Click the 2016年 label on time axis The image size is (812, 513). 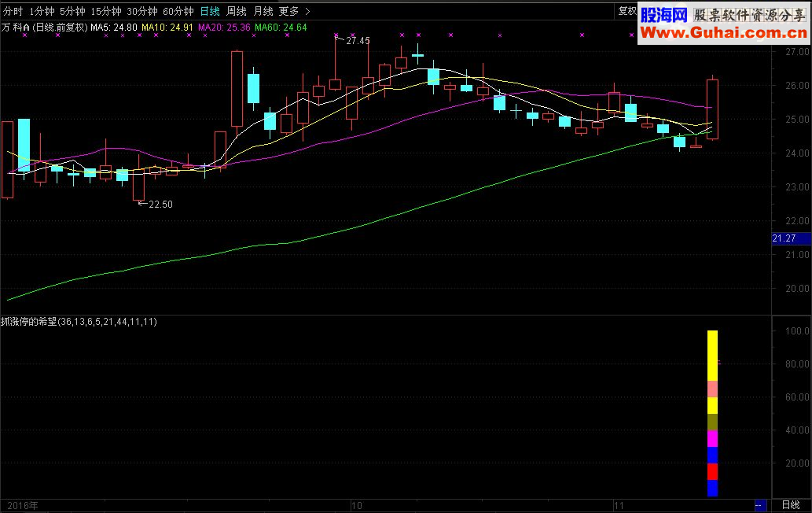(22, 505)
